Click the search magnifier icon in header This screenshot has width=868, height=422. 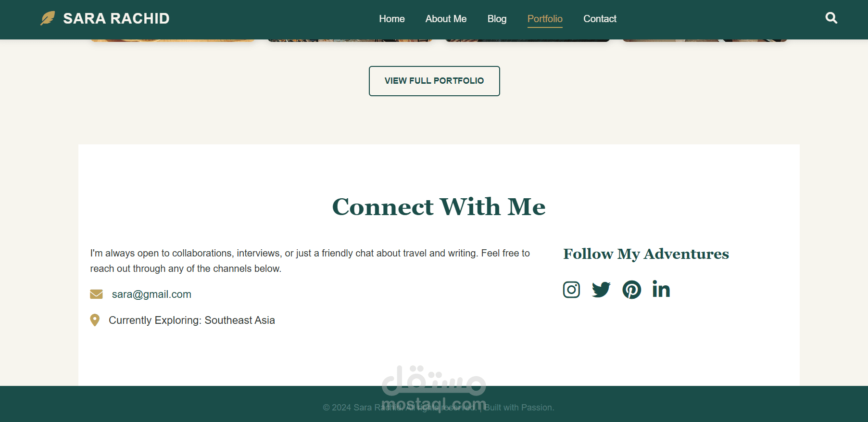tap(831, 18)
